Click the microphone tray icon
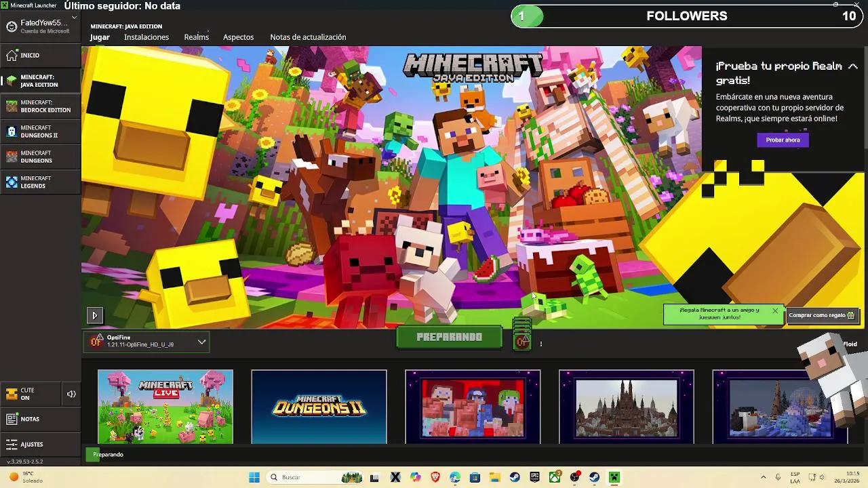This screenshot has height=488, width=868. pyautogui.click(x=778, y=478)
